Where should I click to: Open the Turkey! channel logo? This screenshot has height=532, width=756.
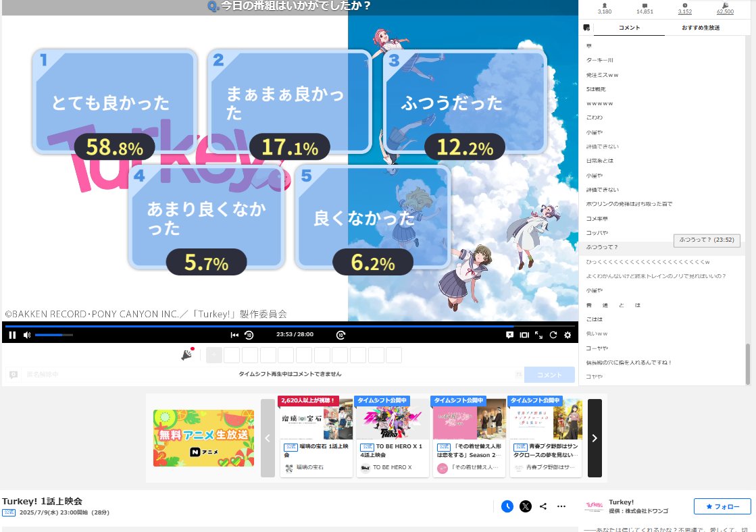pos(594,506)
